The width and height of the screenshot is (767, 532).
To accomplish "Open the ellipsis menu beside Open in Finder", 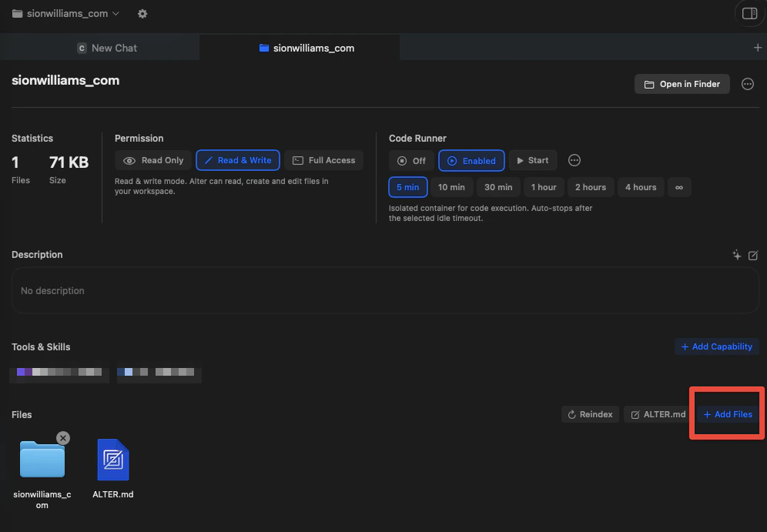I will (747, 84).
